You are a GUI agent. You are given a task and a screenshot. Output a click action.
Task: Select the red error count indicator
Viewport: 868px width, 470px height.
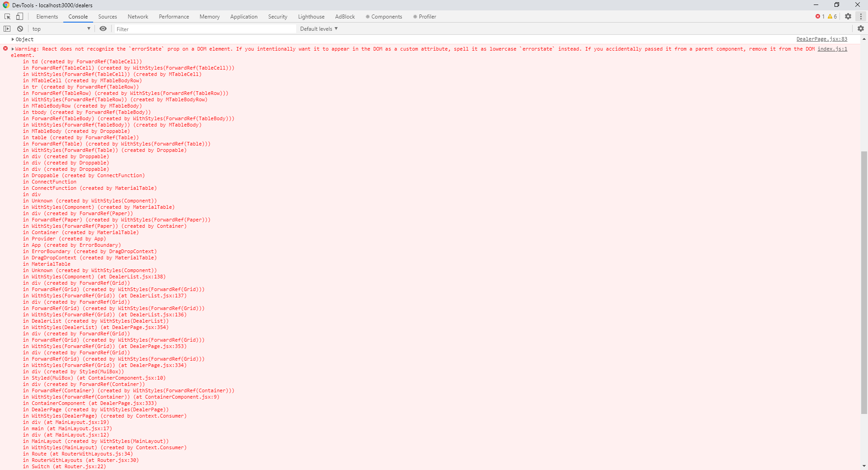click(x=820, y=17)
